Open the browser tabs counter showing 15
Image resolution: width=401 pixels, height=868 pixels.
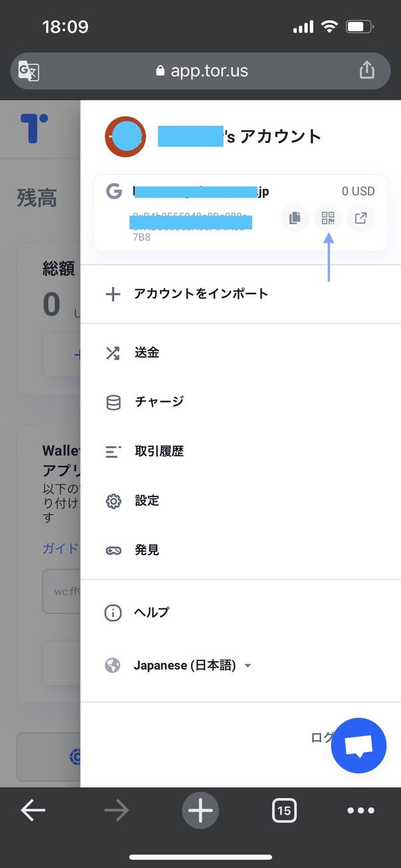[284, 810]
